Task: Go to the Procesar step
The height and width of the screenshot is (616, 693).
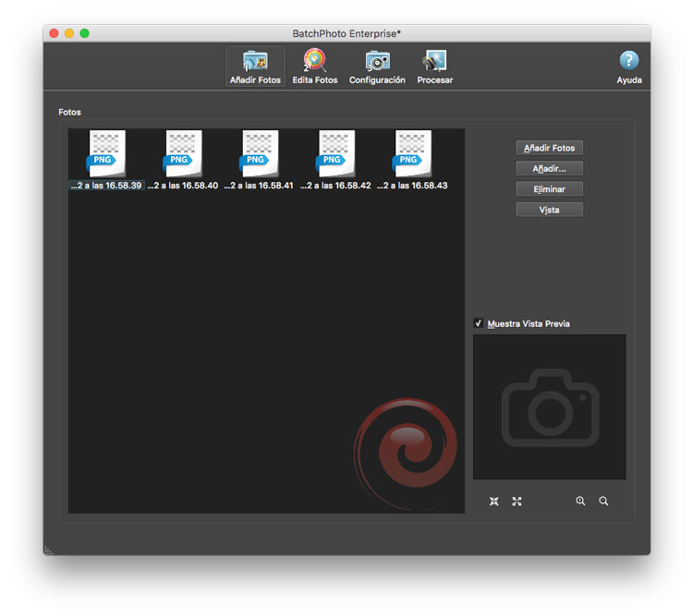Action: (x=434, y=66)
